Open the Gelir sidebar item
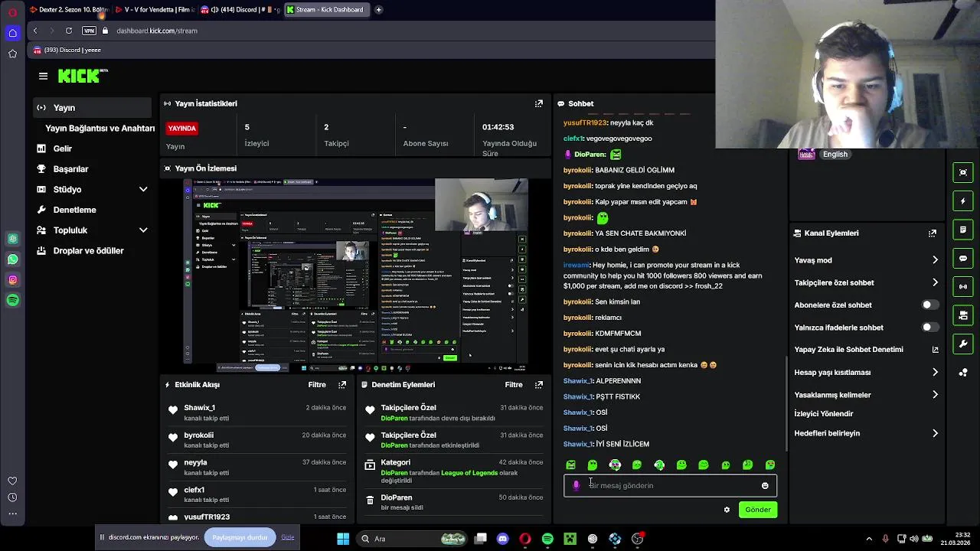 click(62, 148)
